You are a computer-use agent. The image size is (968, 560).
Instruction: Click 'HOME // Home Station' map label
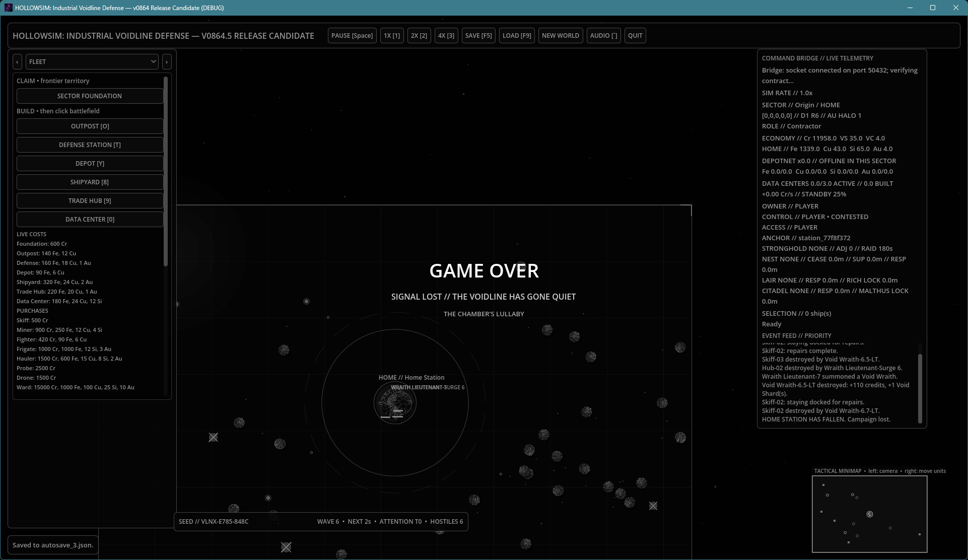pyautogui.click(x=411, y=378)
